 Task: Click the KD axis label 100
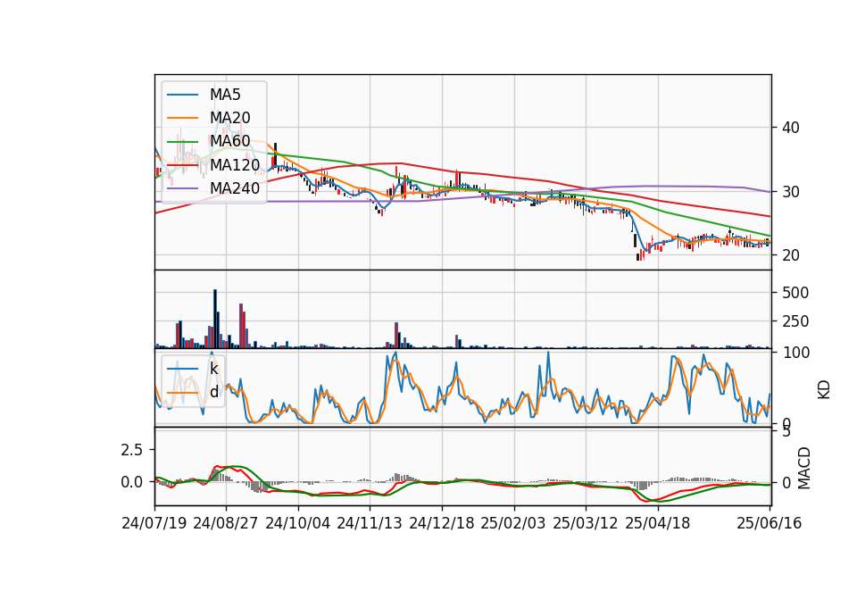pos(795,353)
